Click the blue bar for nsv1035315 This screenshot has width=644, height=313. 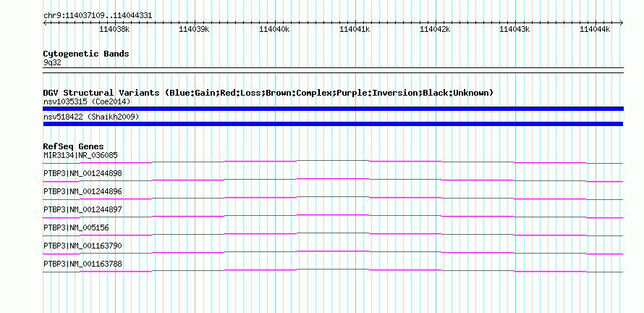pos(334,109)
